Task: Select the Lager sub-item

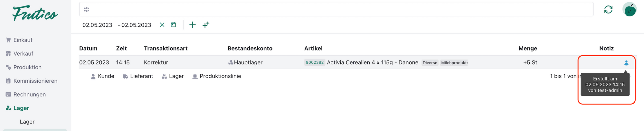Action: [x=27, y=122]
